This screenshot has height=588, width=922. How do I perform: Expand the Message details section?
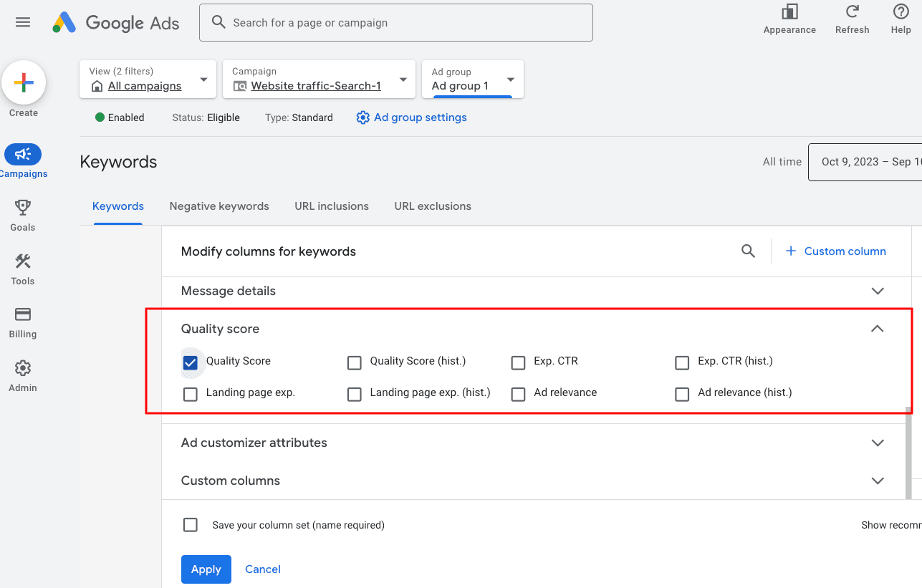pos(877,291)
